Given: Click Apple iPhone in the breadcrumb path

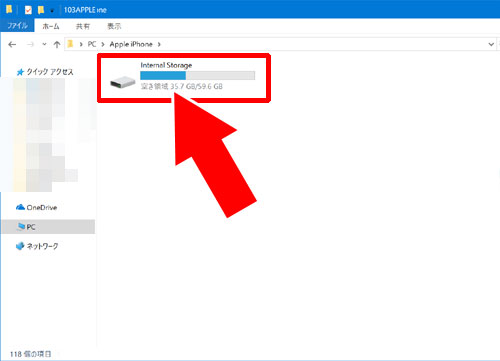Looking at the screenshot, I should click(131, 44).
